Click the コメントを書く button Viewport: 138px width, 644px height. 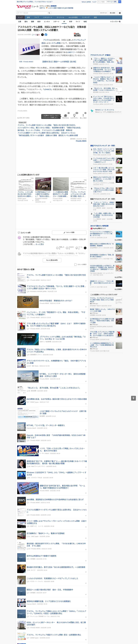(x=69, y=232)
